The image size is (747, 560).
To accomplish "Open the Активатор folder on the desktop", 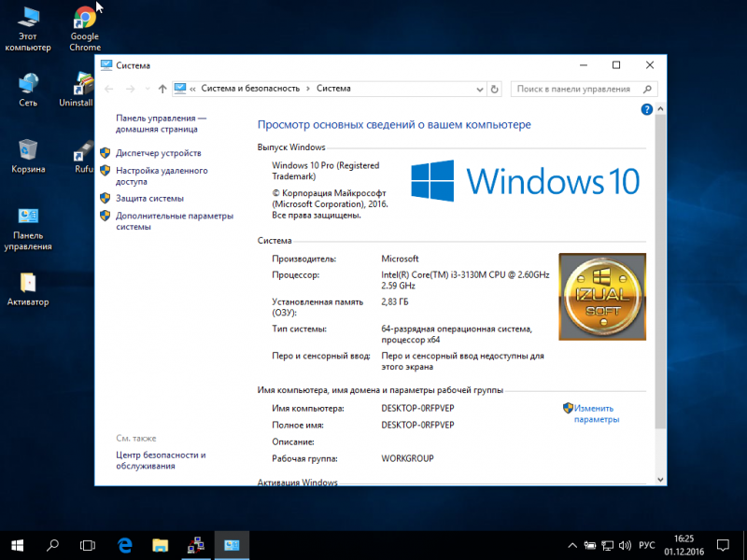I will click(x=28, y=289).
